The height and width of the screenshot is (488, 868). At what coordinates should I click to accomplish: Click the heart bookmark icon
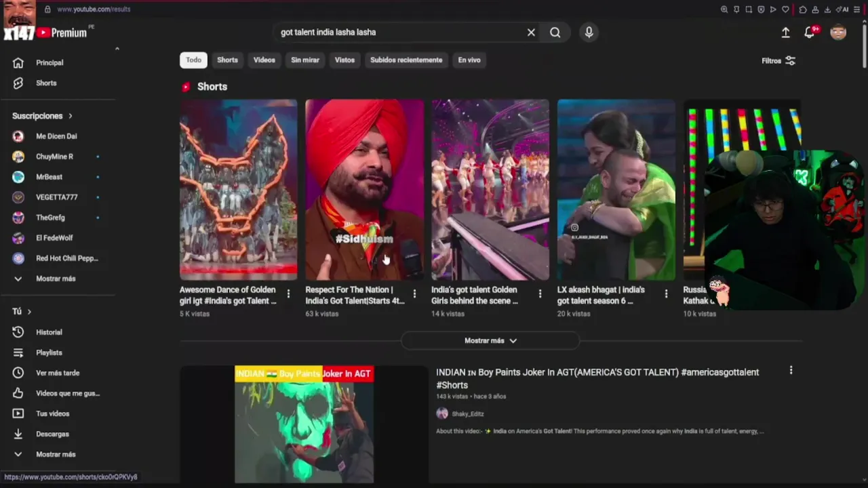[785, 9]
